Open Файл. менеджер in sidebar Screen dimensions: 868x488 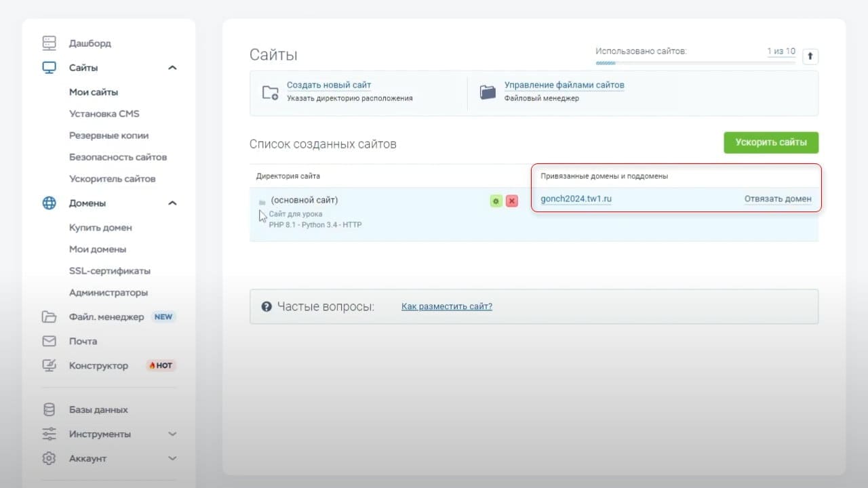pyautogui.click(x=106, y=317)
